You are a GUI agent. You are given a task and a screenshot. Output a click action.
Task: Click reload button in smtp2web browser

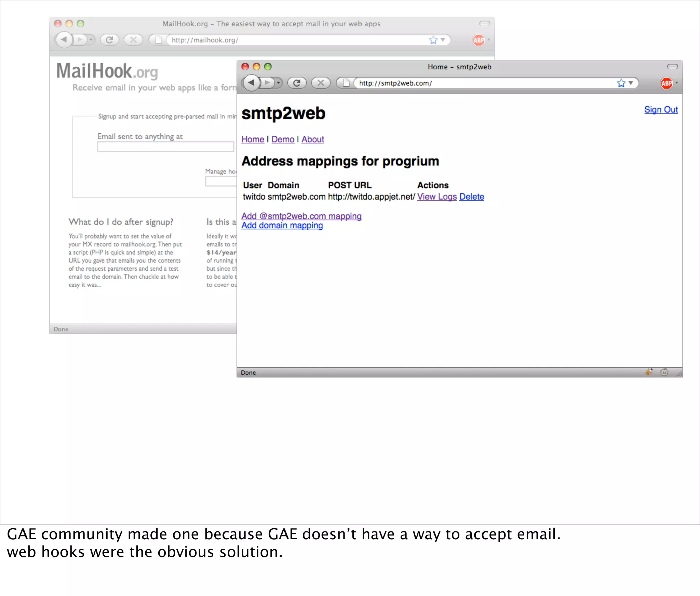pos(296,83)
